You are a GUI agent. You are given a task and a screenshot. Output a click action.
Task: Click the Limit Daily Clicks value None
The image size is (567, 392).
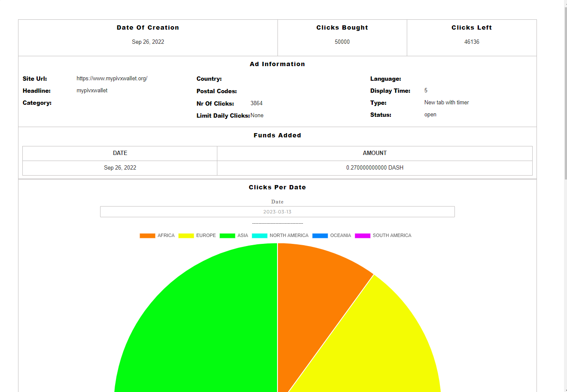click(x=257, y=115)
